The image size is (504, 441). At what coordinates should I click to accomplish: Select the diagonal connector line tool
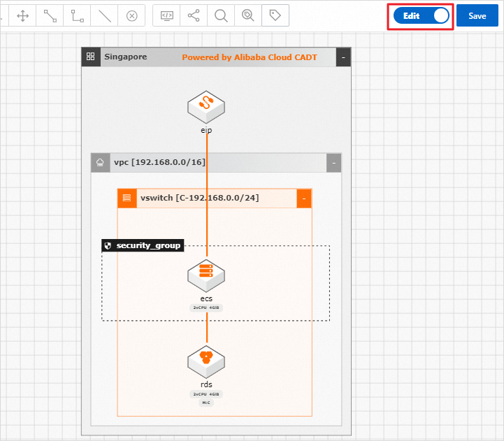(50, 15)
